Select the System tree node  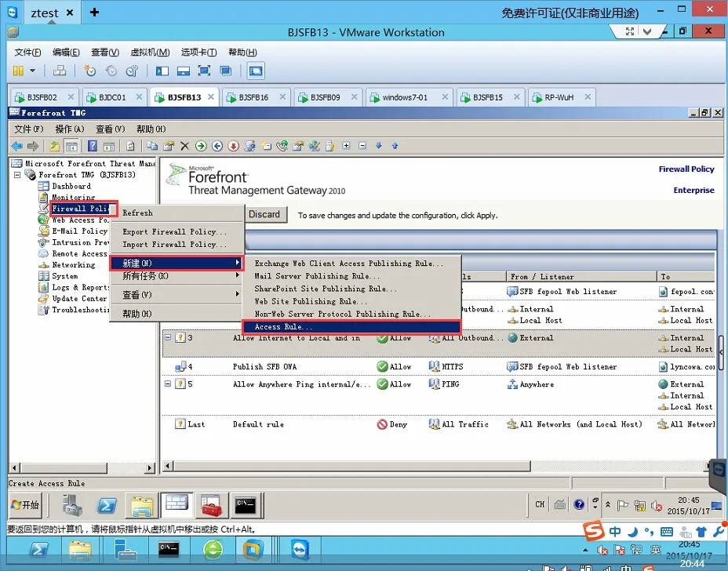coord(64,276)
